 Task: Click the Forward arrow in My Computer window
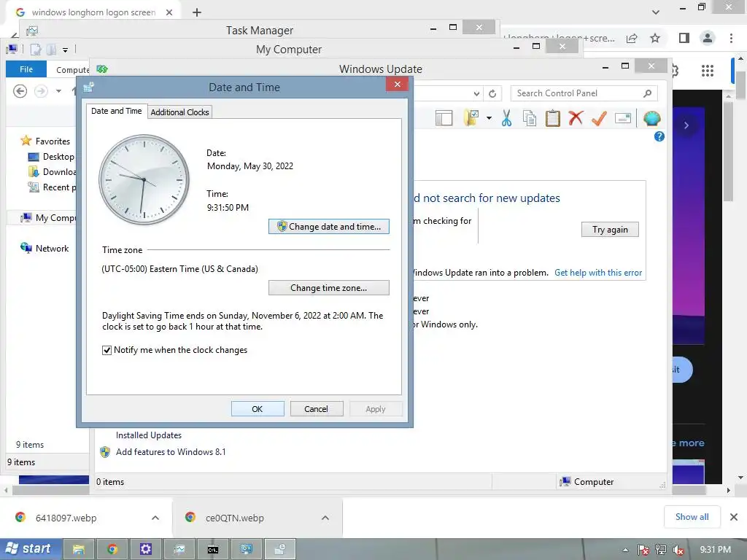click(x=41, y=91)
